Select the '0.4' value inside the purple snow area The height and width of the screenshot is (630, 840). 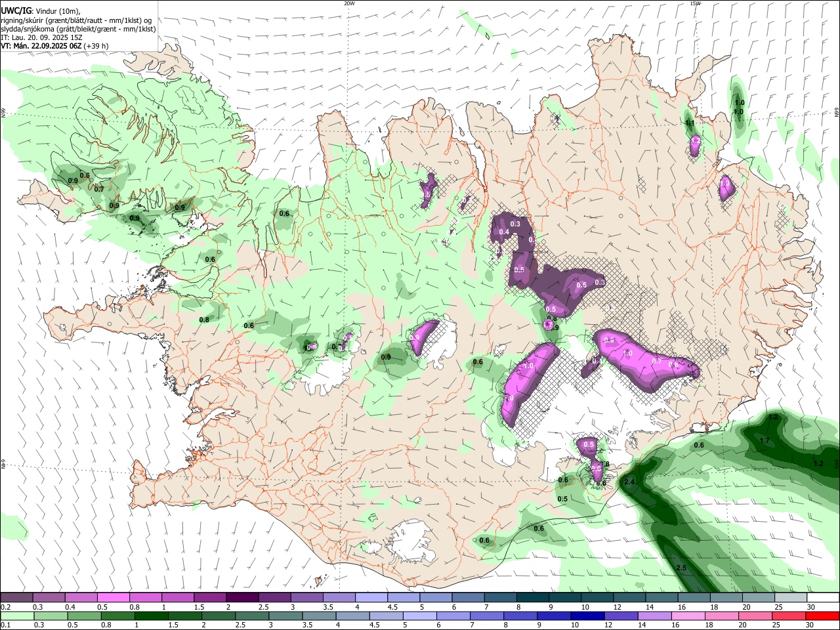(504, 232)
